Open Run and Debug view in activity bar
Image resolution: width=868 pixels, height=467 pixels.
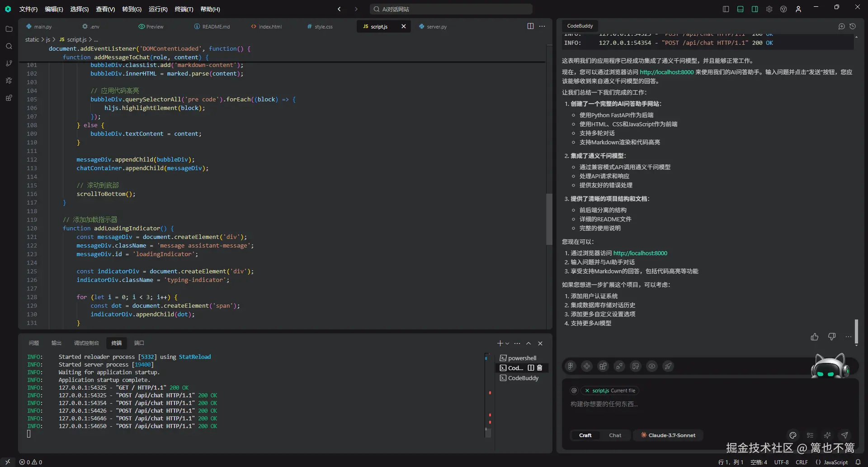click(9, 81)
